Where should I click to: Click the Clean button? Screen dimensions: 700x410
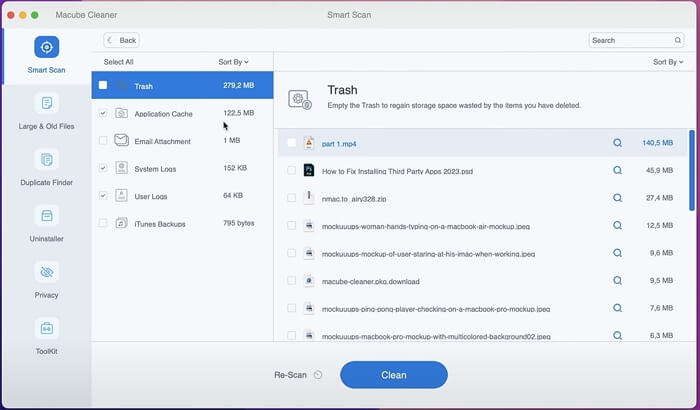[x=394, y=375]
